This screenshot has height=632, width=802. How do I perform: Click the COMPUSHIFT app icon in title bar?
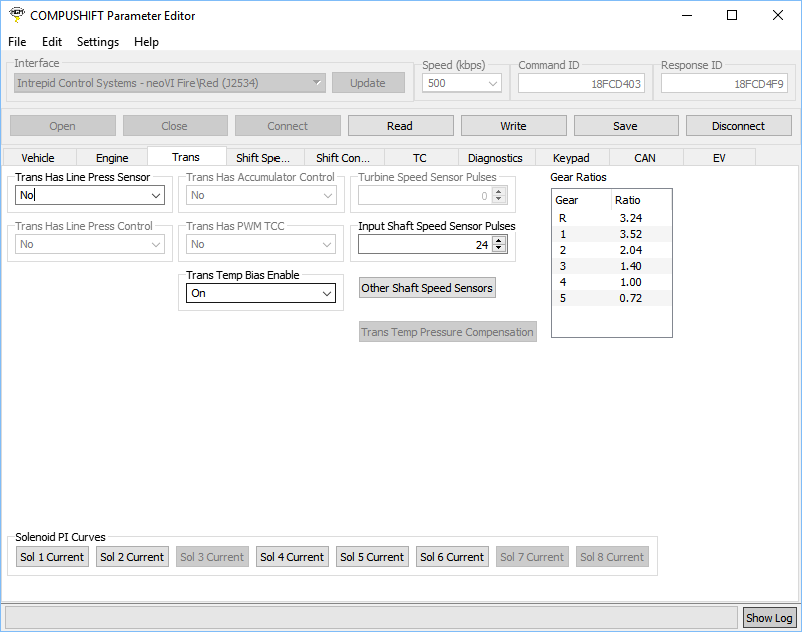click(17, 15)
